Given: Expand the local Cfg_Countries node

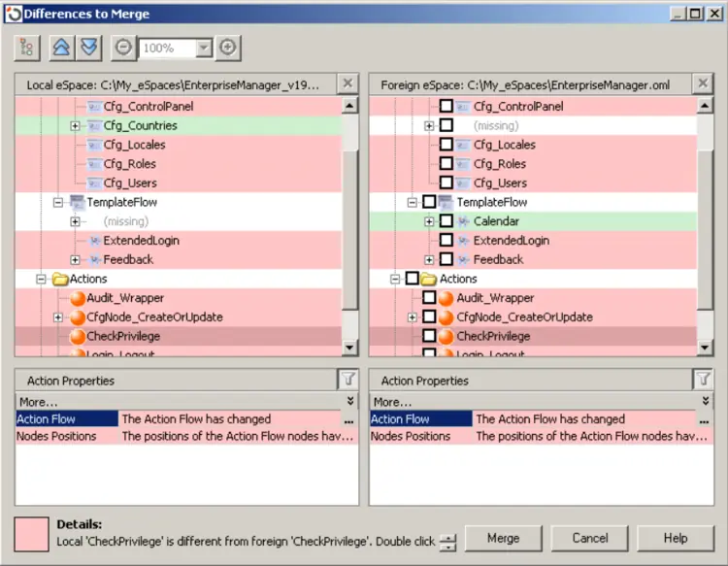Looking at the screenshot, I should coord(76,126).
